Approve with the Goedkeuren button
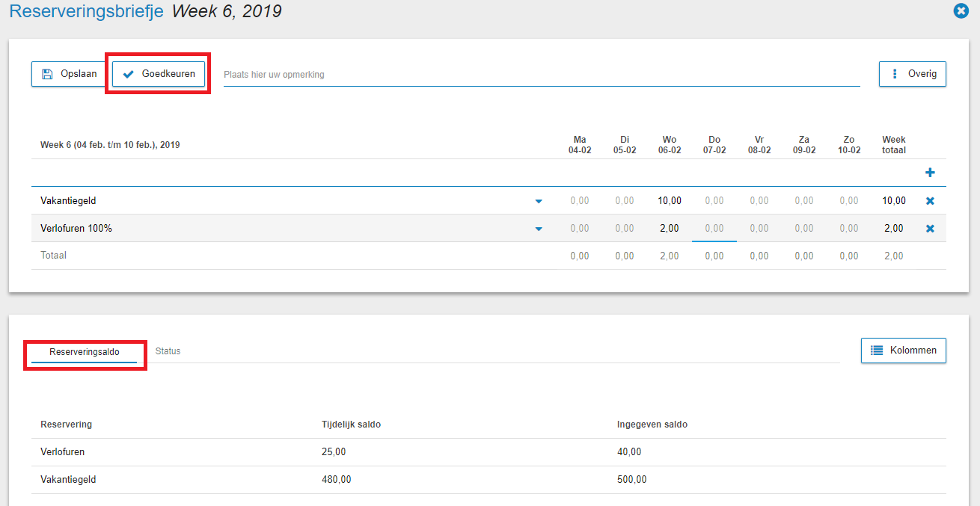Image resolution: width=980 pixels, height=506 pixels. [159, 74]
